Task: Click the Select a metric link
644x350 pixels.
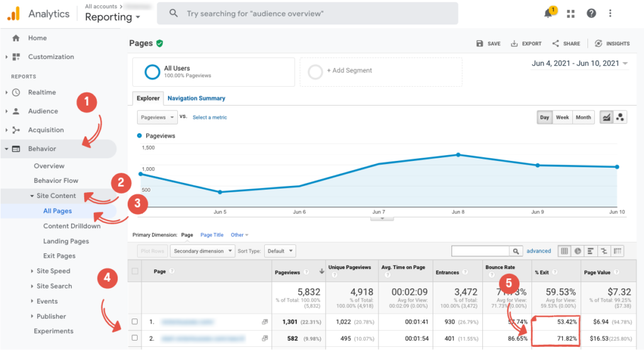Action: pyautogui.click(x=209, y=118)
